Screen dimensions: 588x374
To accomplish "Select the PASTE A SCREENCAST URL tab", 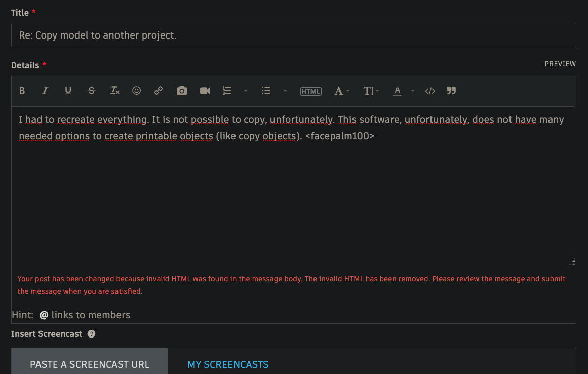I will click(x=89, y=364).
